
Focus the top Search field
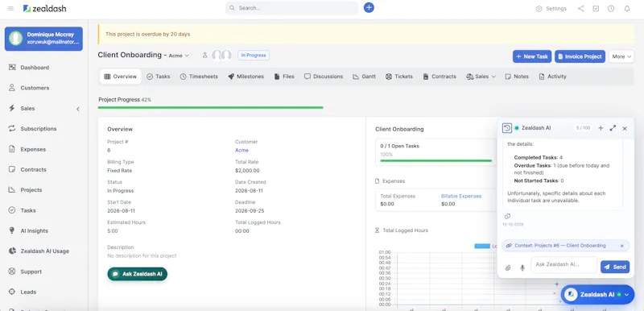(x=291, y=8)
